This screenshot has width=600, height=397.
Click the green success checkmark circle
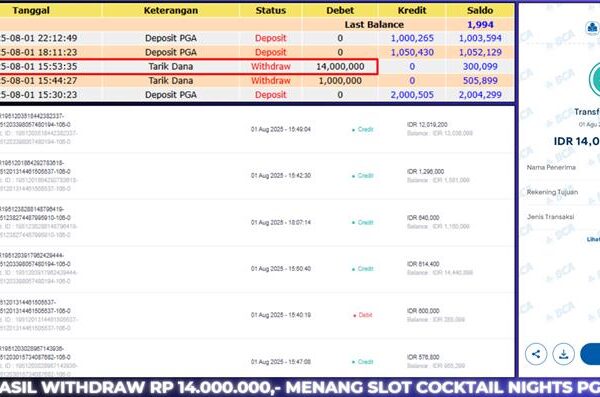coord(595,79)
